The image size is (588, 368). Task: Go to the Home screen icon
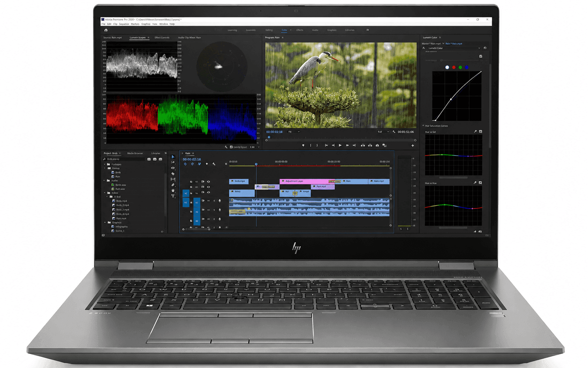click(x=106, y=30)
